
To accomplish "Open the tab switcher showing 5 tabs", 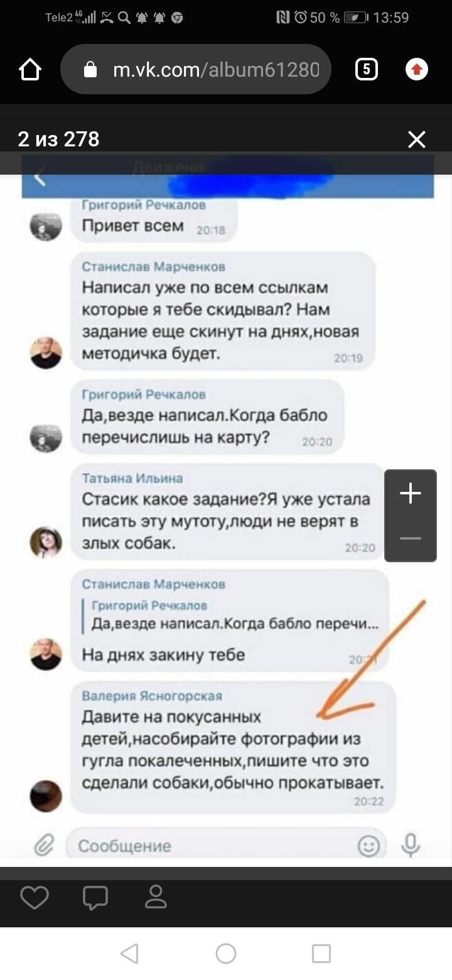I will click(366, 69).
